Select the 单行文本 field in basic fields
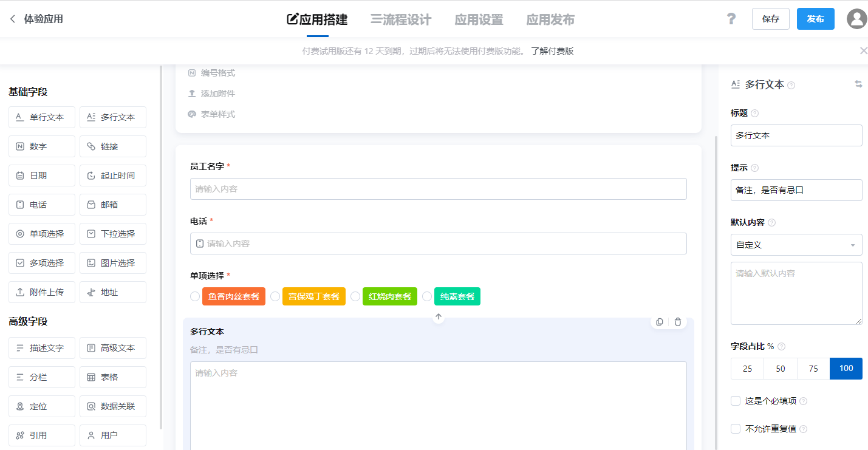This screenshot has height=450, width=868. tap(41, 117)
